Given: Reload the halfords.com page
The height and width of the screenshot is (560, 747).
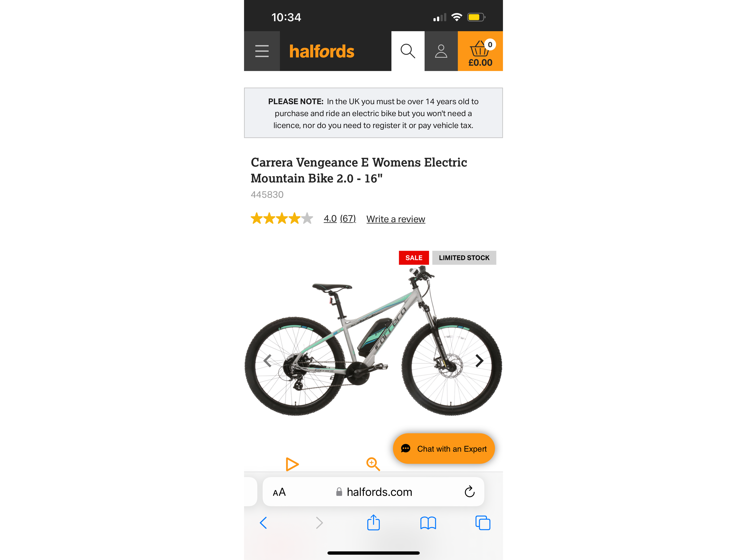Looking at the screenshot, I should (x=469, y=492).
